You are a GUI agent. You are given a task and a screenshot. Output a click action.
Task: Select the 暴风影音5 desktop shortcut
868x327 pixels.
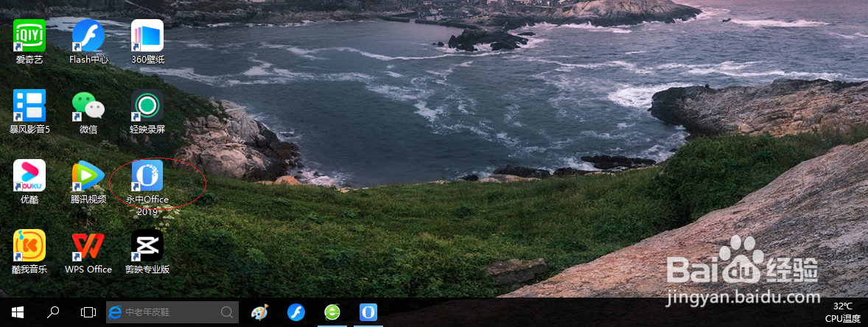pos(29,112)
